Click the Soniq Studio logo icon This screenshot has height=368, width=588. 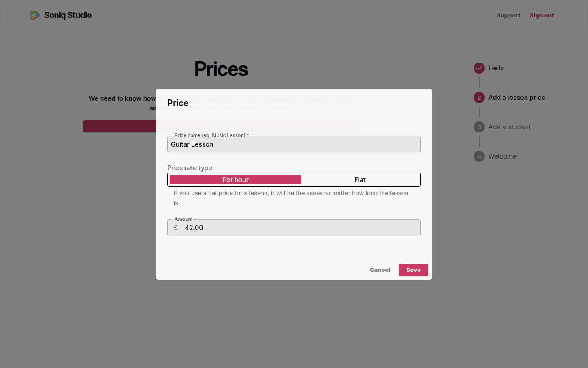click(x=35, y=15)
